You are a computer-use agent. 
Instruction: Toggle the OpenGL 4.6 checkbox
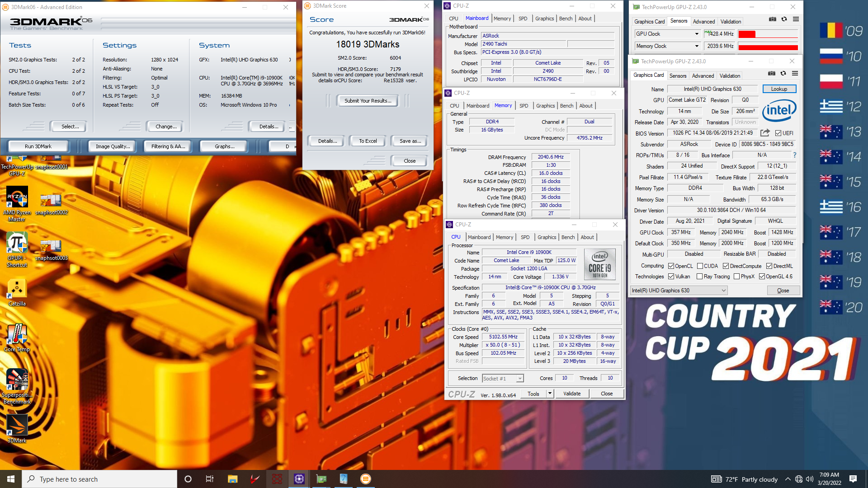762,277
